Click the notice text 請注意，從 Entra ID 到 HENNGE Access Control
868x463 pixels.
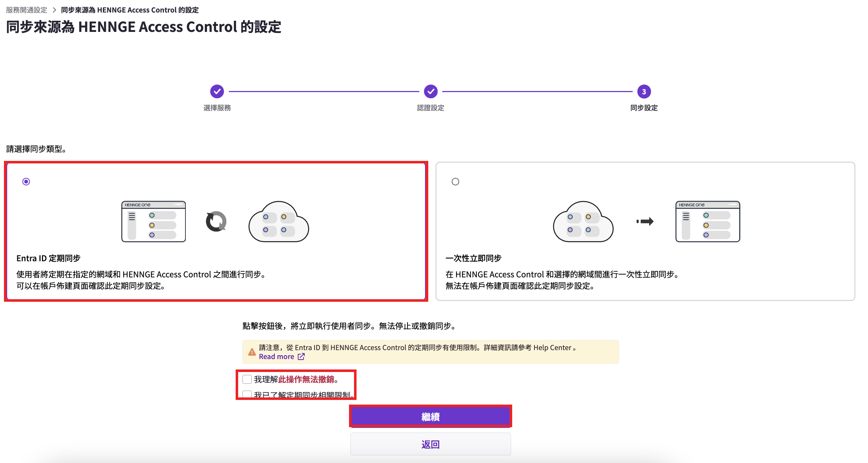(x=332, y=348)
